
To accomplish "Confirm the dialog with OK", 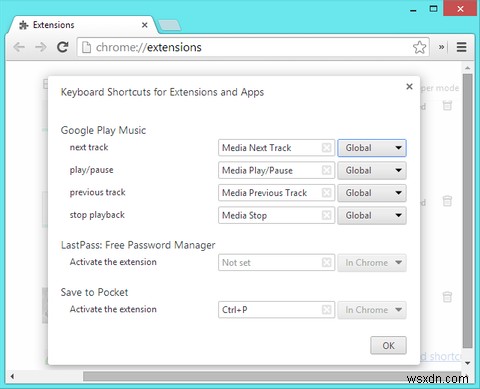I will pyautogui.click(x=388, y=345).
